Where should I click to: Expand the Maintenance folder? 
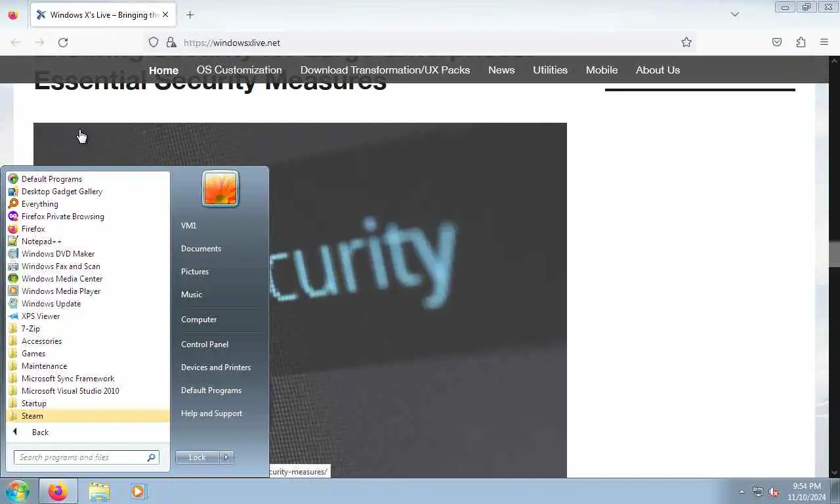(x=88, y=366)
